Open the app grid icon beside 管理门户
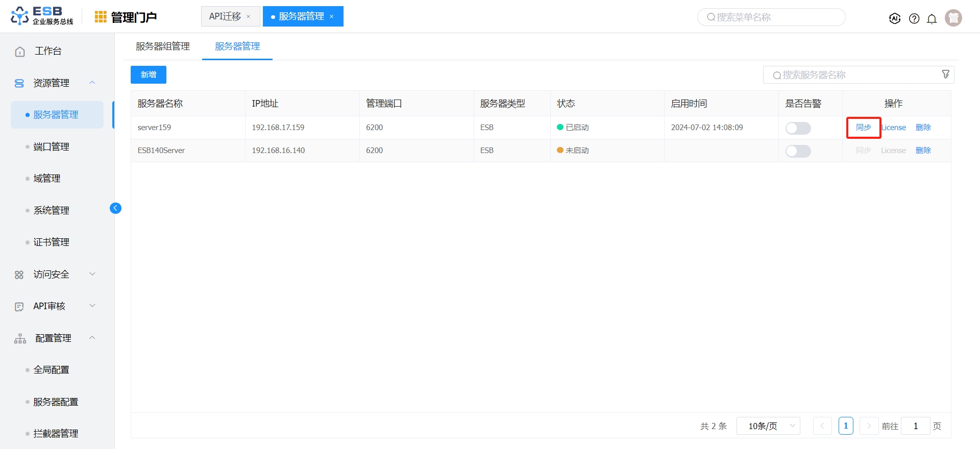 pyautogui.click(x=101, y=17)
